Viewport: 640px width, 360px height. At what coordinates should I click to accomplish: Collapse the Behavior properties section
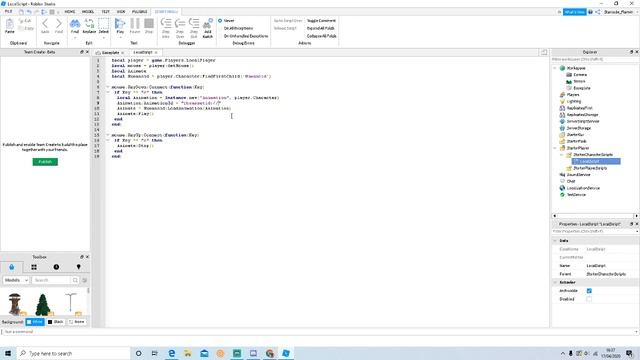(x=555, y=282)
